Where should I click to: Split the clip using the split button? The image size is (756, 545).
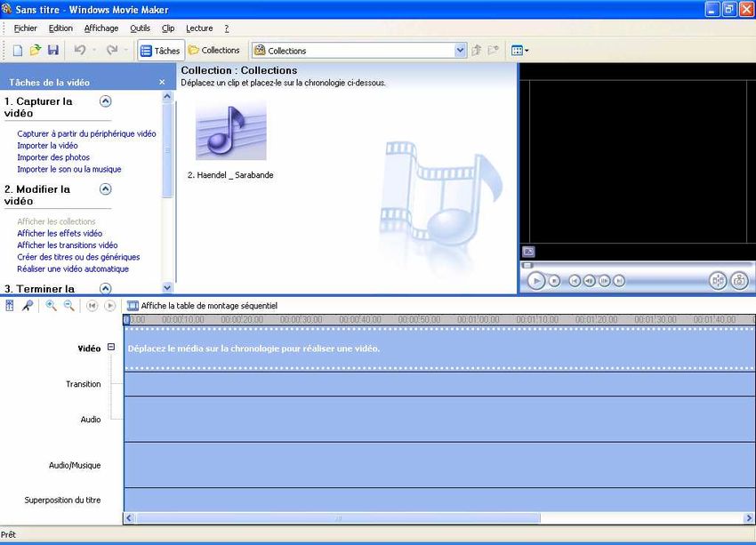coord(718,281)
